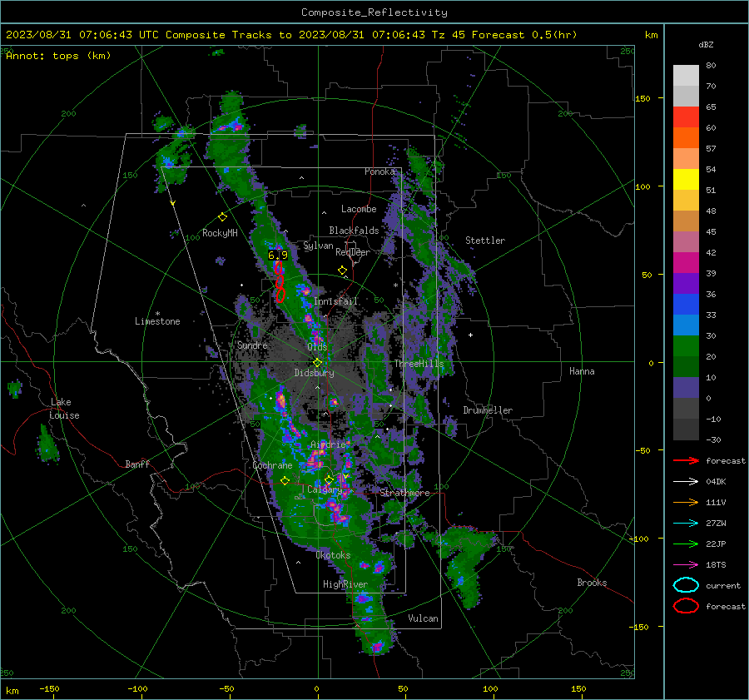The image size is (749, 700).
Task: Click the Ponoka city label
Action: (x=379, y=171)
